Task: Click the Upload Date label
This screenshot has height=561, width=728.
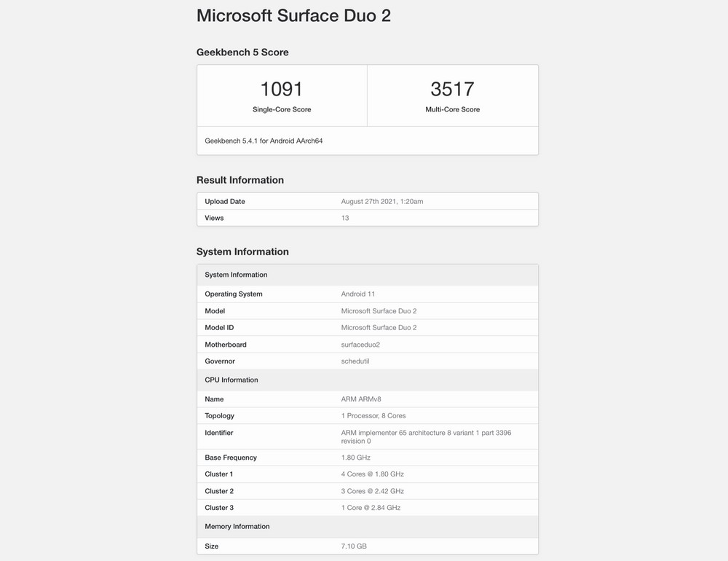Action: point(225,201)
